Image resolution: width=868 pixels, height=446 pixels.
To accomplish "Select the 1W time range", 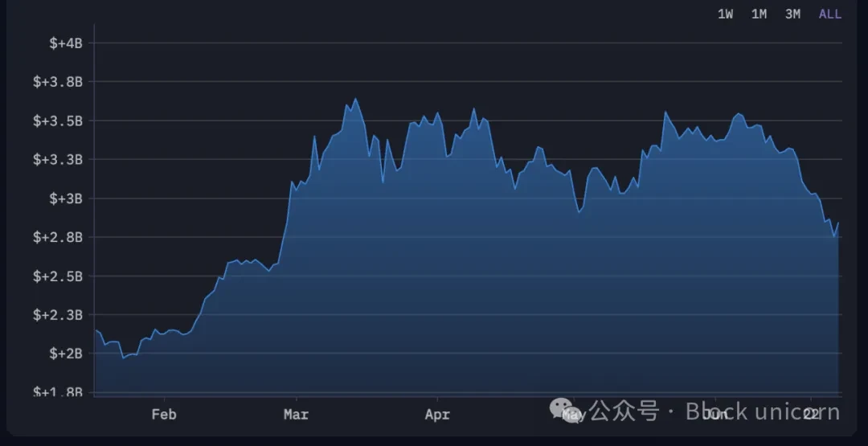I will click(725, 14).
